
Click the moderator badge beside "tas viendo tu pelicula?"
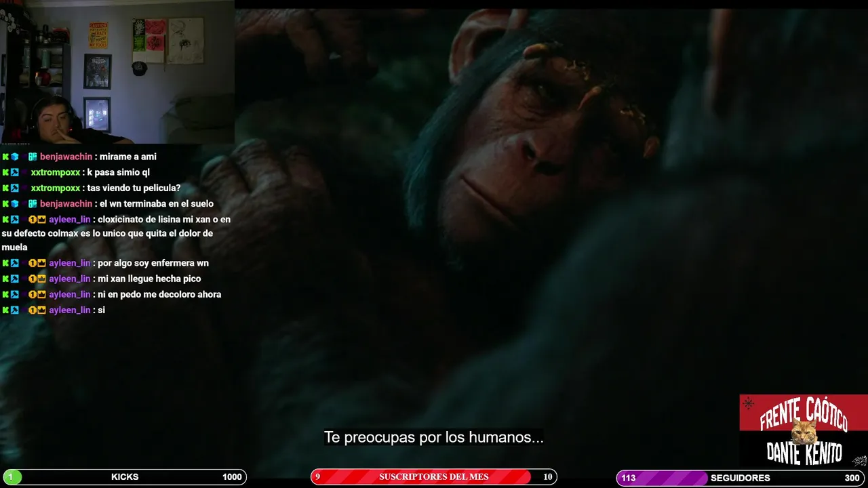coord(14,188)
